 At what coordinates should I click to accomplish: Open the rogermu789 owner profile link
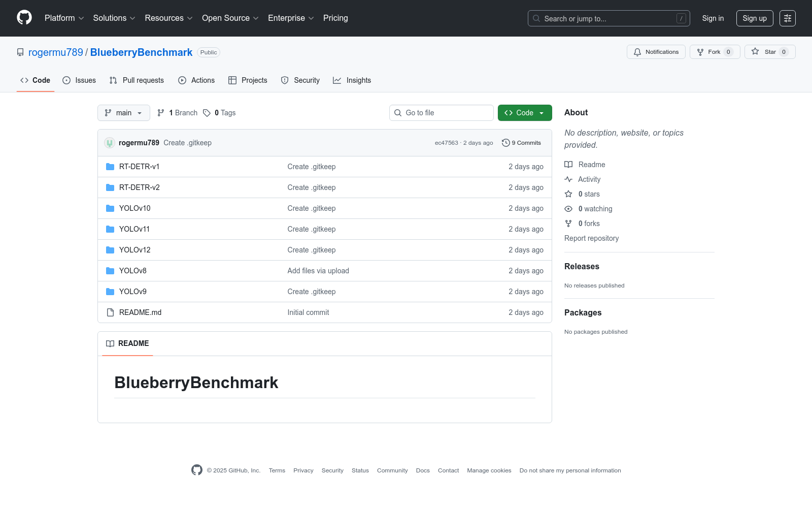coord(56,52)
